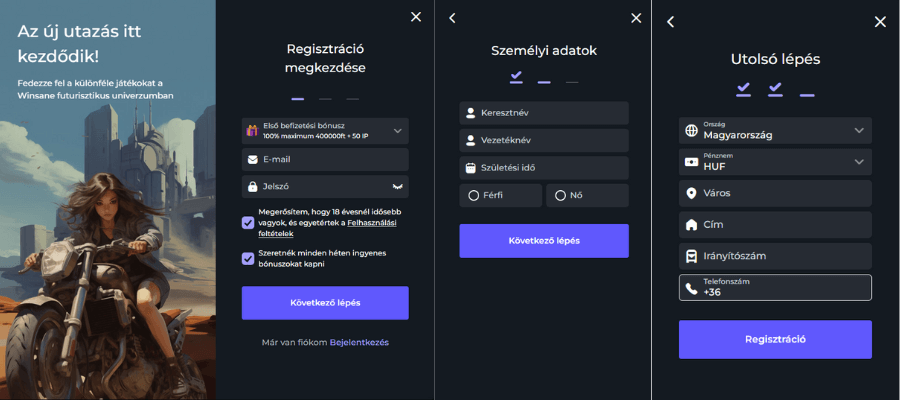
Task: Toggle the 18 years age confirmation checkbox
Action: pyautogui.click(x=248, y=223)
